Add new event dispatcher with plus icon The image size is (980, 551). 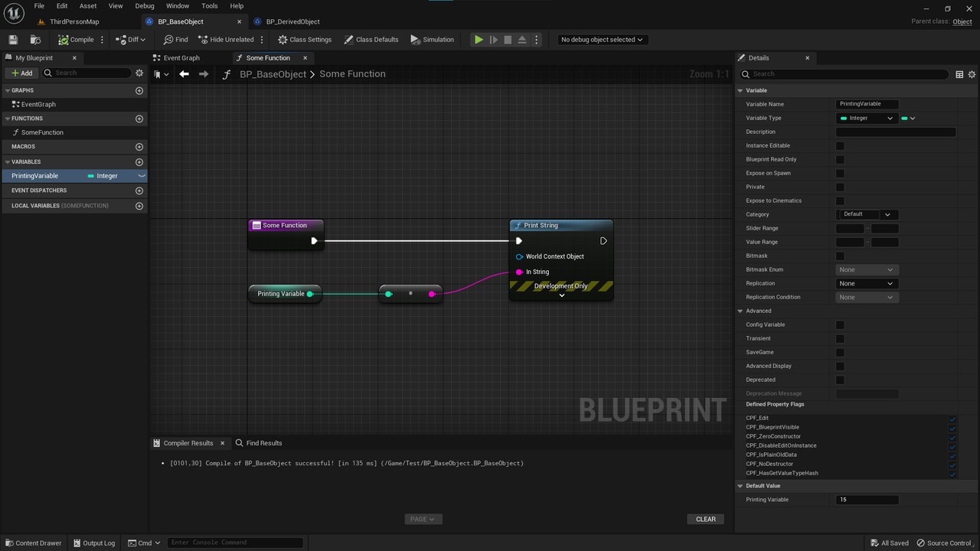coord(139,191)
